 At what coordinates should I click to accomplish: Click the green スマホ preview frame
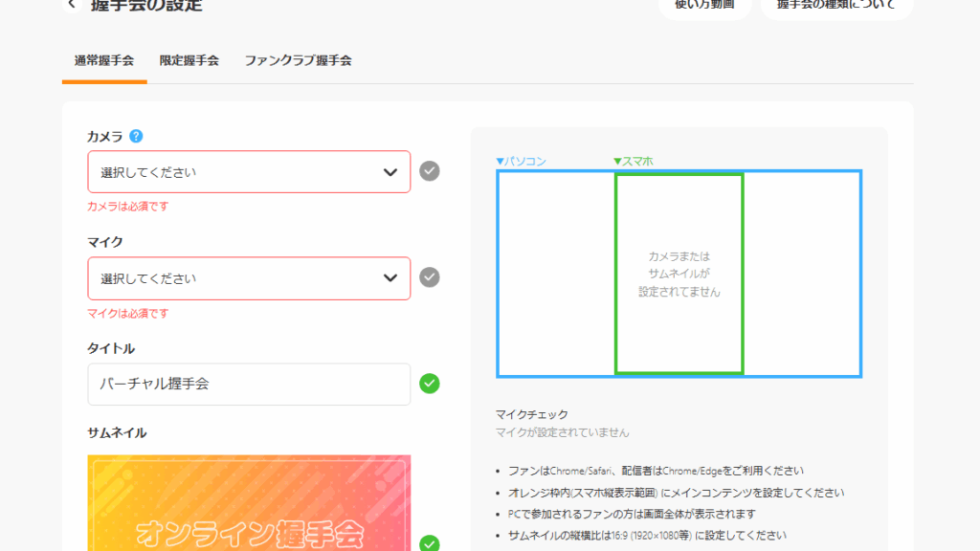click(x=679, y=274)
